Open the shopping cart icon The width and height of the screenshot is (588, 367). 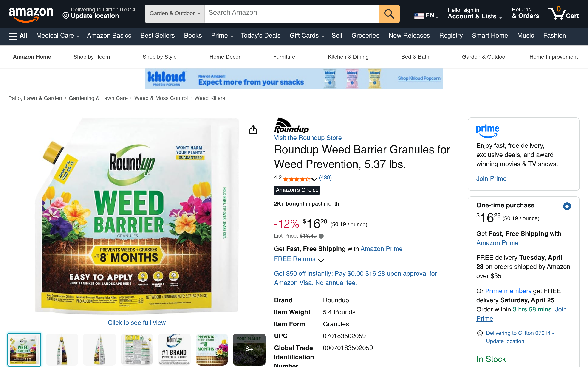click(563, 13)
